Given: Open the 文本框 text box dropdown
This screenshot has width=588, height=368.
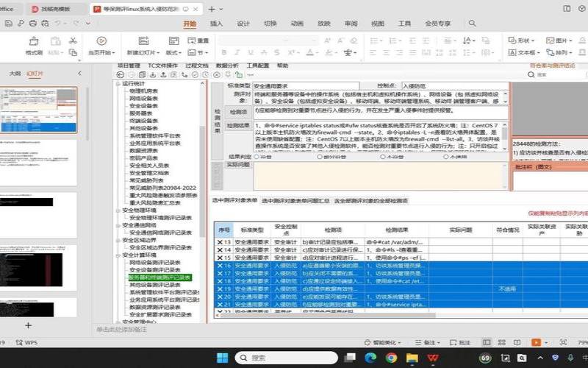Looking at the screenshot, I should point(524,52).
